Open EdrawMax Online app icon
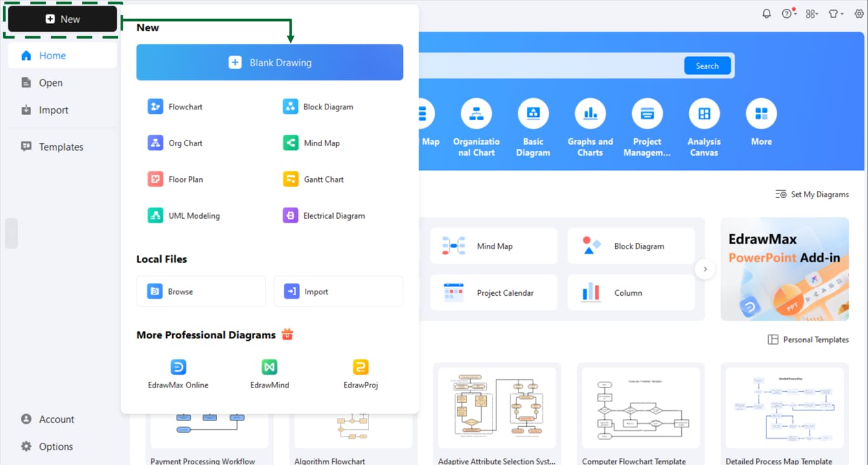The image size is (868, 465). (179, 367)
